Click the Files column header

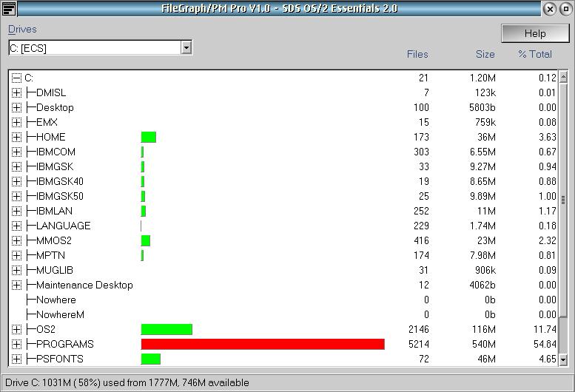pos(417,54)
